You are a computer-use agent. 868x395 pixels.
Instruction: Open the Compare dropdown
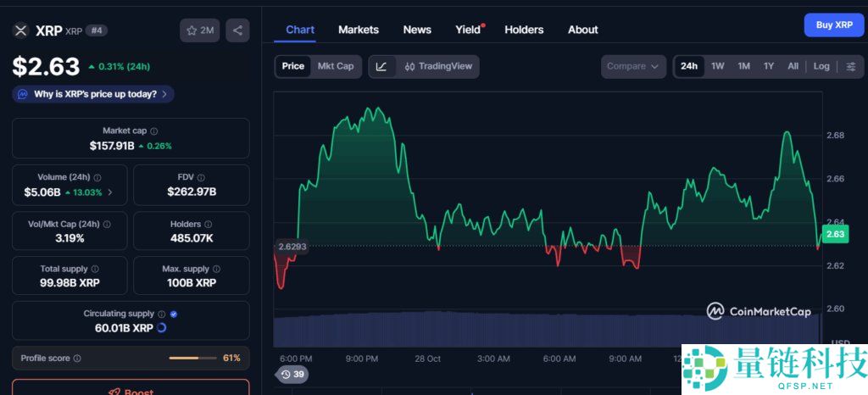tap(633, 66)
